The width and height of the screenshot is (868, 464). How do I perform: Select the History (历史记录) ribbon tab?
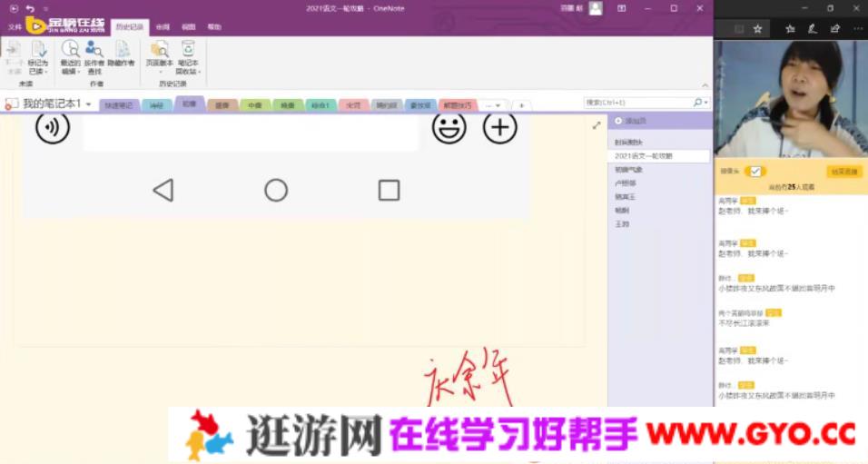pyautogui.click(x=130, y=27)
